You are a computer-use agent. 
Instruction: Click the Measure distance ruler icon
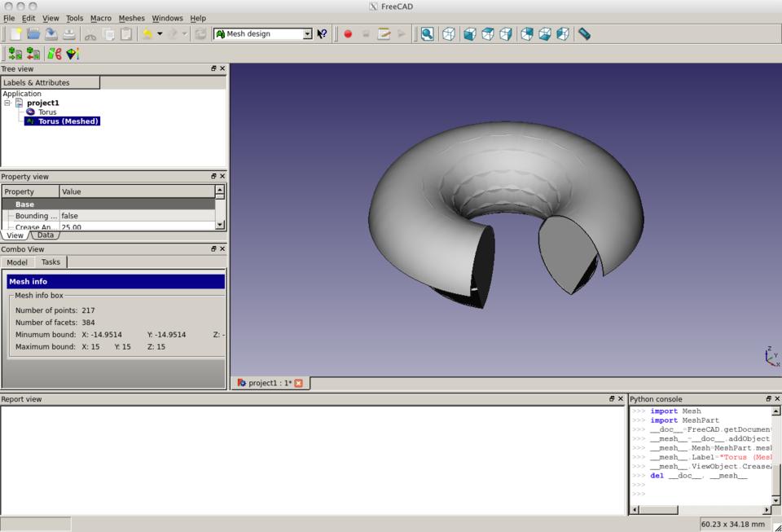pos(584,33)
